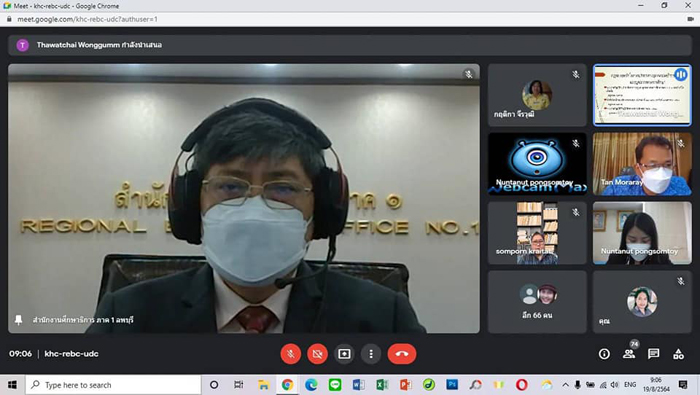Open the tile showing 66 more people
Screen dimensions: 700x395
point(537,302)
